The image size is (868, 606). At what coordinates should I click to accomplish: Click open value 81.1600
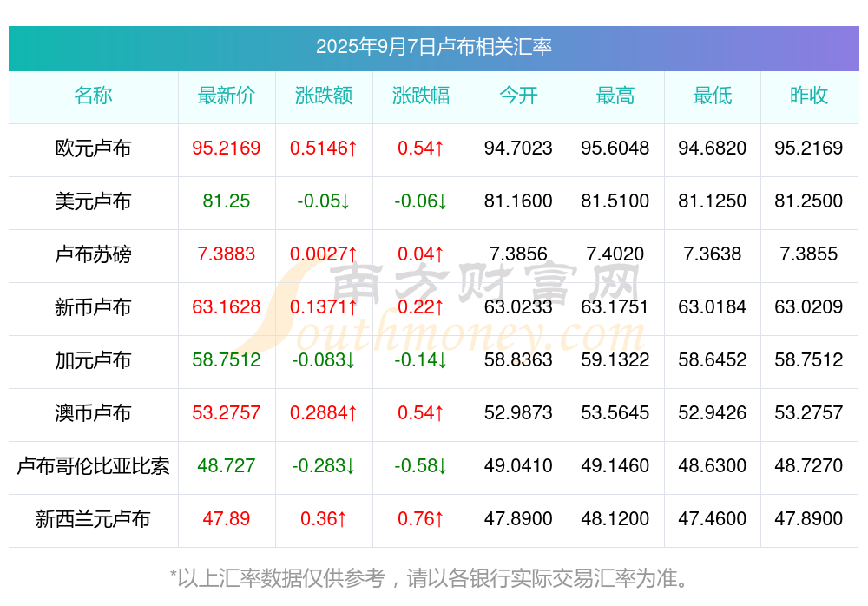coord(518,201)
